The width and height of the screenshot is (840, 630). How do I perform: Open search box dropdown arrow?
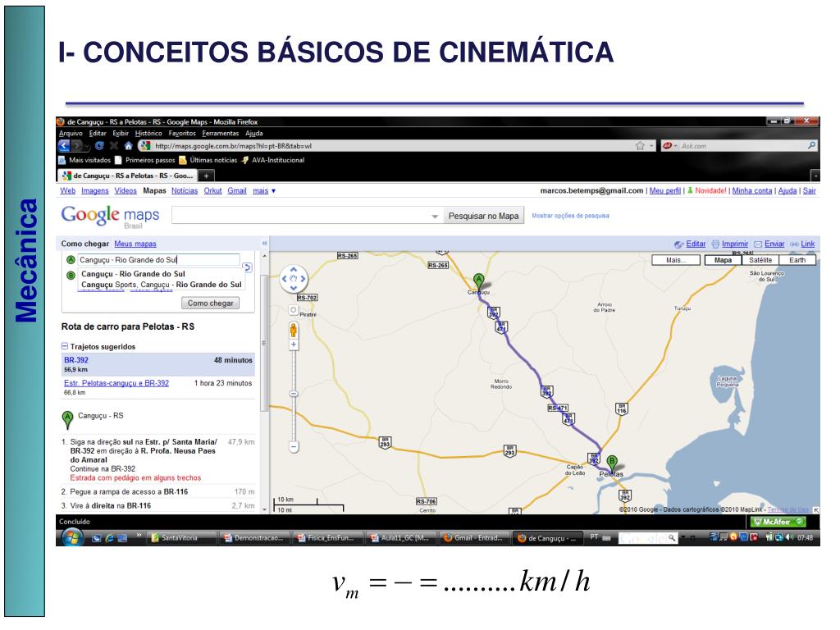point(435,217)
